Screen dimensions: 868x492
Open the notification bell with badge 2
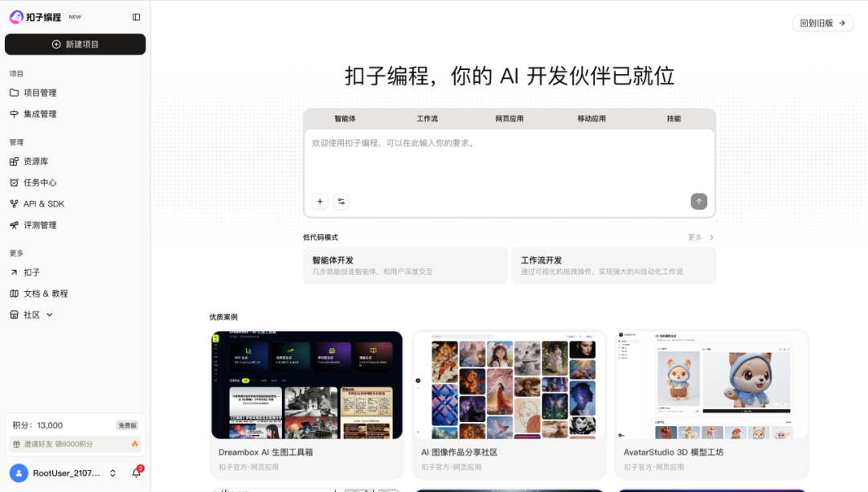[136, 474]
